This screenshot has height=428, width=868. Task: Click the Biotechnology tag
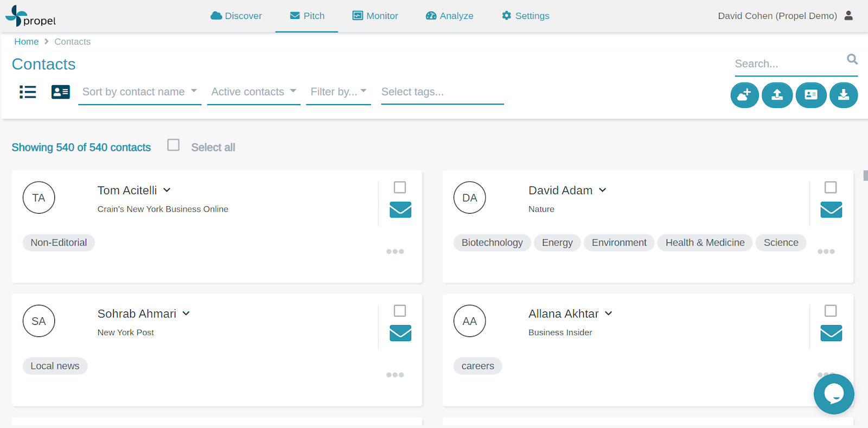point(492,242)
